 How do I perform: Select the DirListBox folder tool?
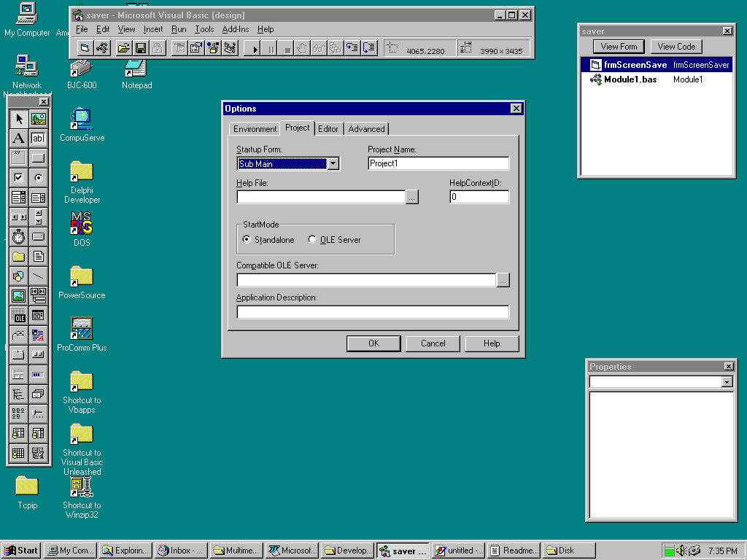pyautogui.click(x=18, y=256)
